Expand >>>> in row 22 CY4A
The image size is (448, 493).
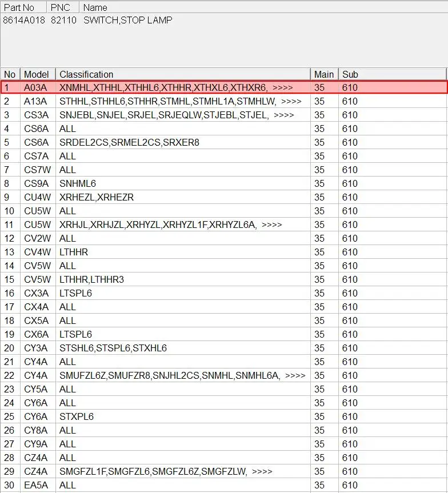click(295, 376)
